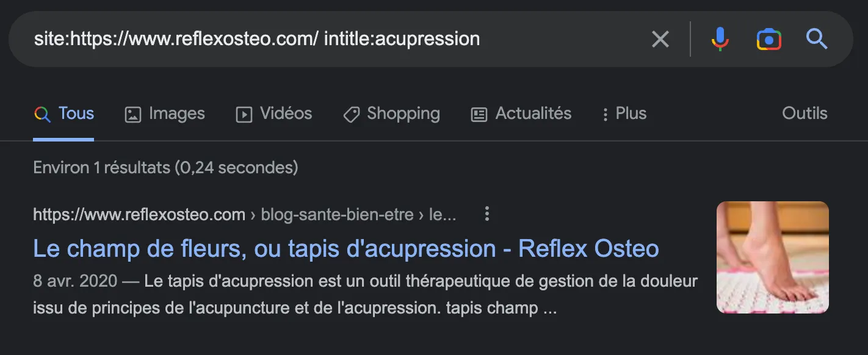
Task: Open the feet-on-mat result thumbnail
Action: pos(772,257)
